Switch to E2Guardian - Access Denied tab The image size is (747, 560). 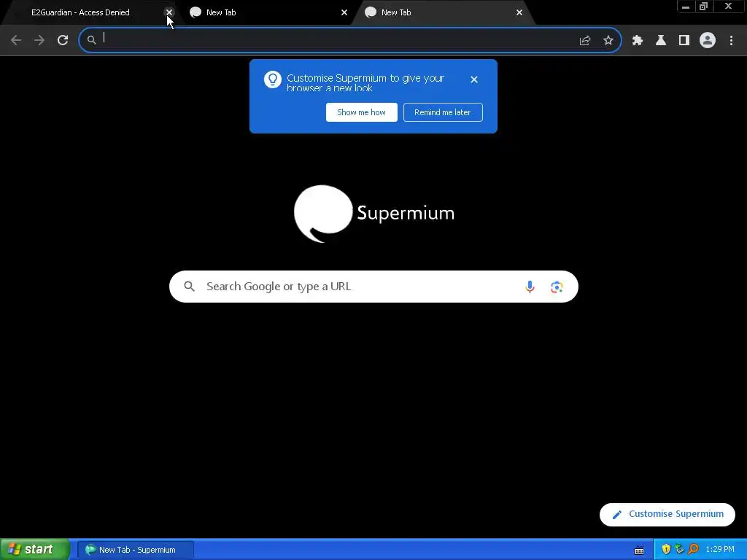point(88,12)
